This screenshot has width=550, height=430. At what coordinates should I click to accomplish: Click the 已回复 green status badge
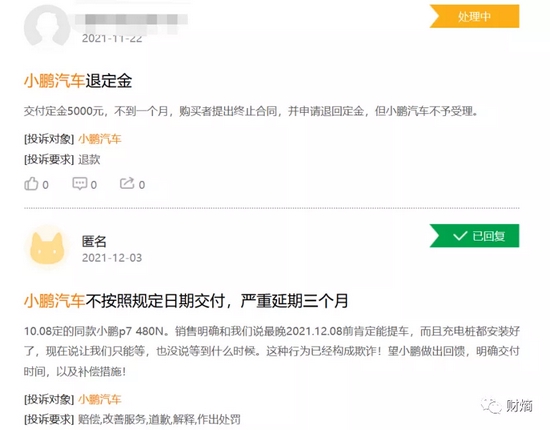coord(474,236)
